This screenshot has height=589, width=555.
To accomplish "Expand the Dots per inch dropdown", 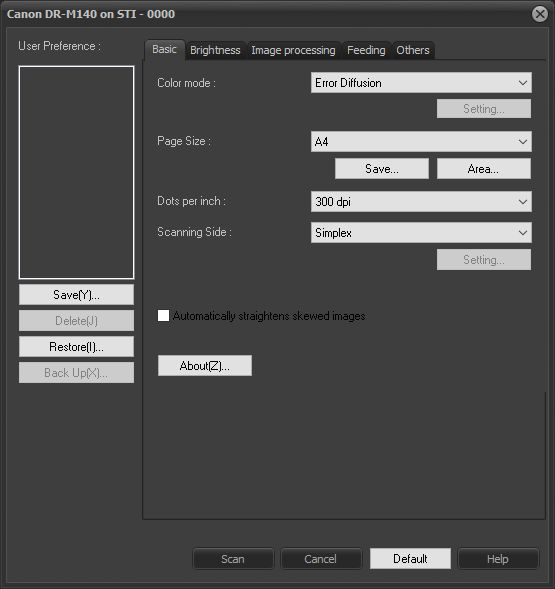I will point(421,202).
